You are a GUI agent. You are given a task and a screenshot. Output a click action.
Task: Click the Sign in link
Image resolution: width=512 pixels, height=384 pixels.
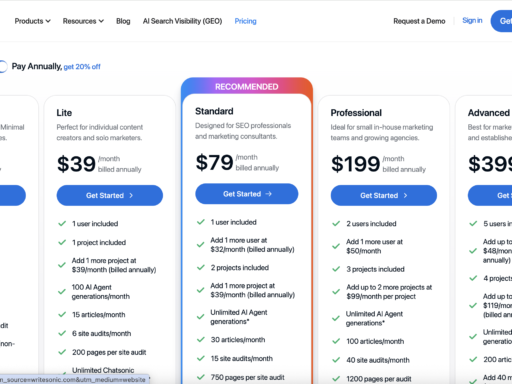pyautogui.click(x=472, y=21)
